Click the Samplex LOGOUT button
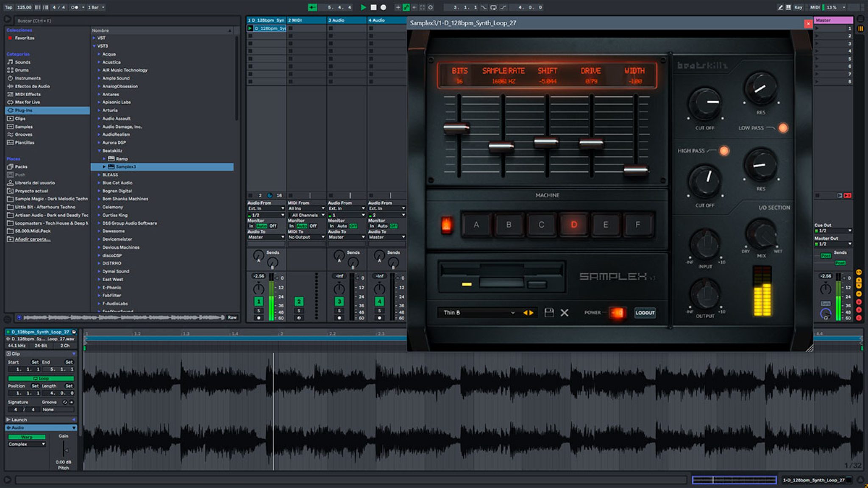This screenshot has height=488, width=868. pos(645,313)
